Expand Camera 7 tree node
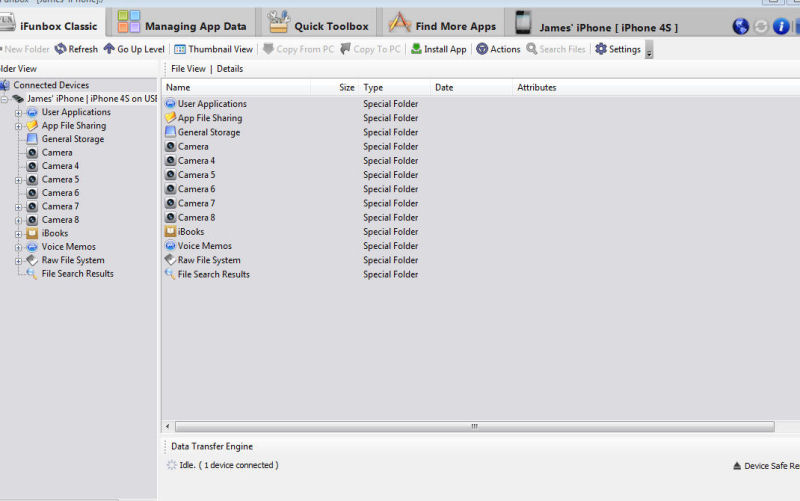 [x=18, y=207]
